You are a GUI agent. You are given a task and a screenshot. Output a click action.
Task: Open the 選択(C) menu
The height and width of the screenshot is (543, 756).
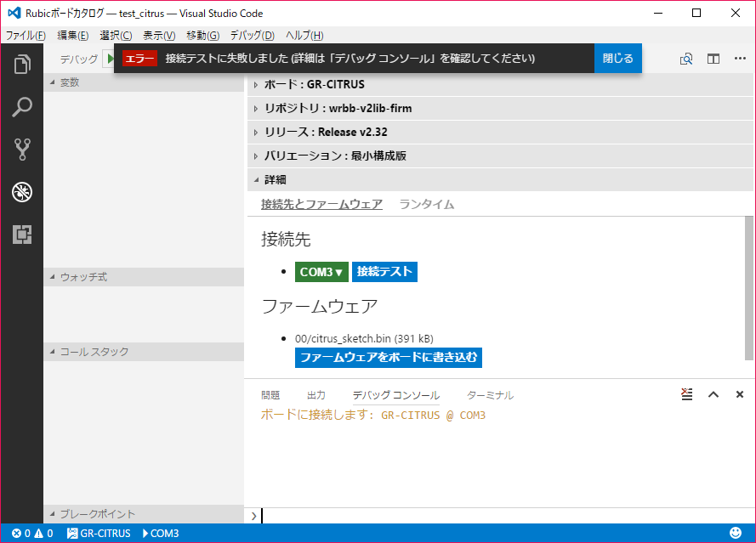point(116,35)
